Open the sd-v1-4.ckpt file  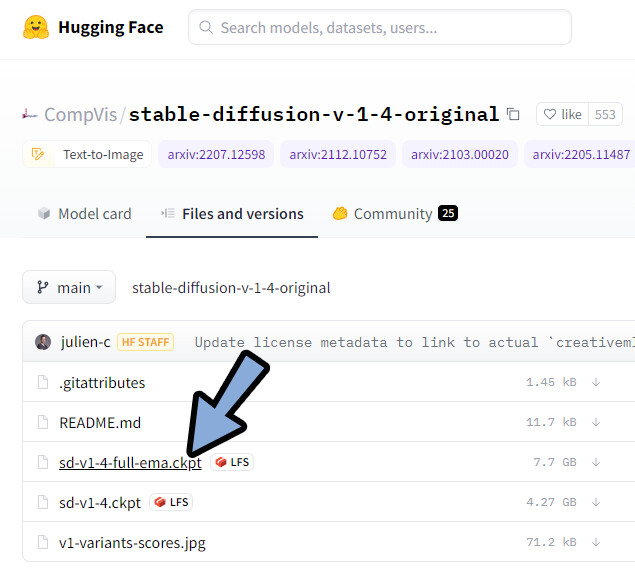tap(100, 503)
